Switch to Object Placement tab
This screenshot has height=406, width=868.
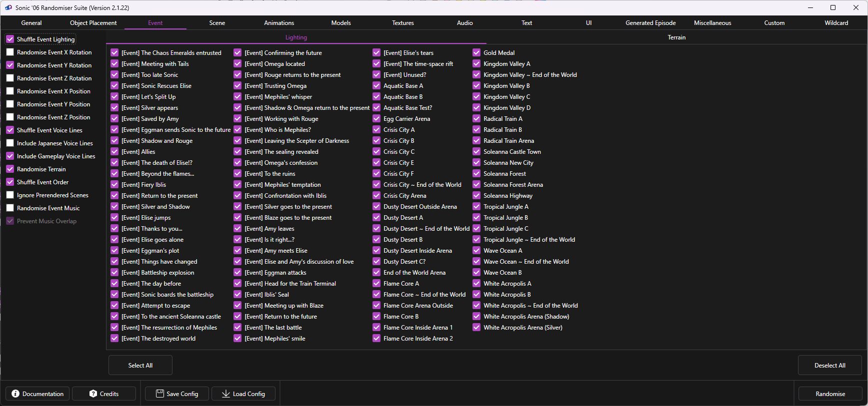pyautogui.click(x=93, y=23)
